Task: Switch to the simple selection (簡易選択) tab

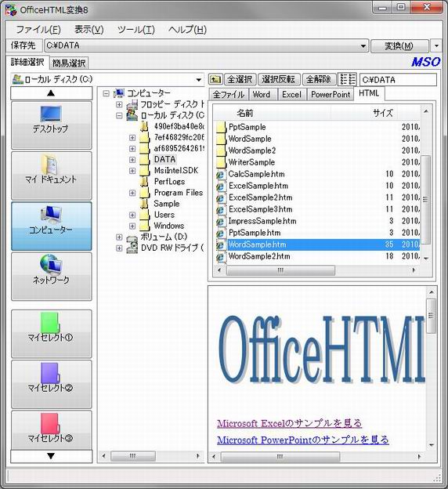Action: pos(69,63)
